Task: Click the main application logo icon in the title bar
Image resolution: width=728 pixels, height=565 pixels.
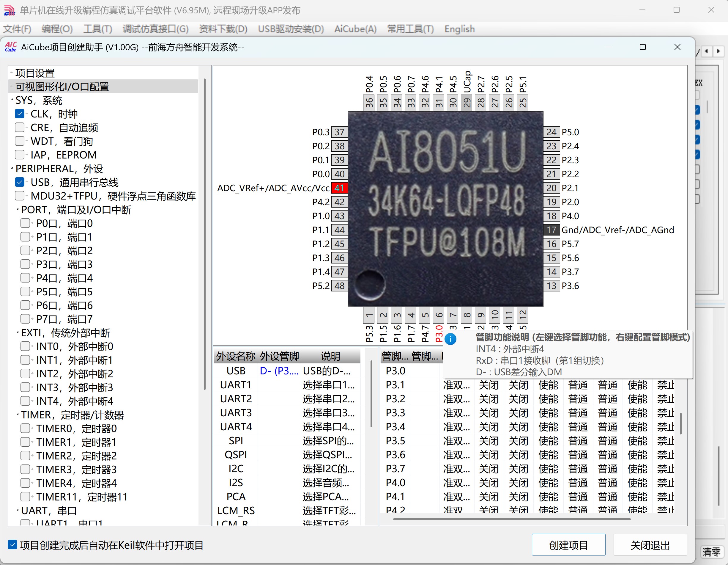Action: [x=9, y=10]
